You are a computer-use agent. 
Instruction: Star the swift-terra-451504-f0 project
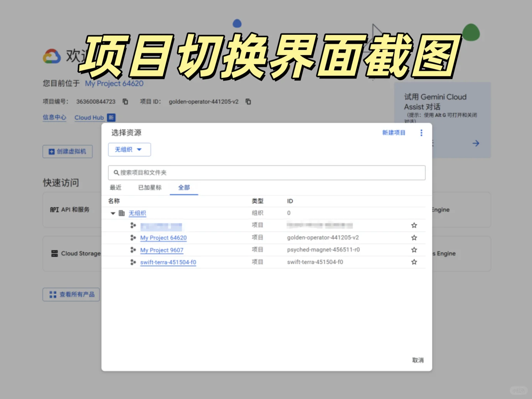414,262
